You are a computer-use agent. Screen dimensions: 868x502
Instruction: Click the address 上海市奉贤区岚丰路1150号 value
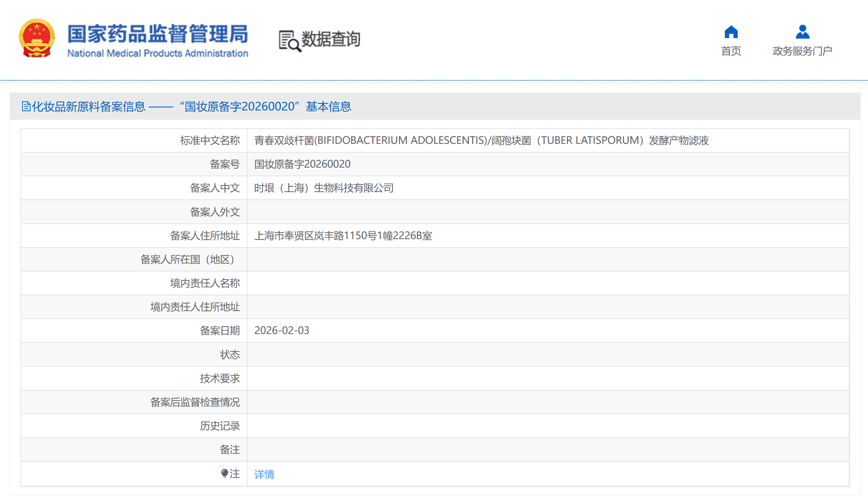(343, 236)
